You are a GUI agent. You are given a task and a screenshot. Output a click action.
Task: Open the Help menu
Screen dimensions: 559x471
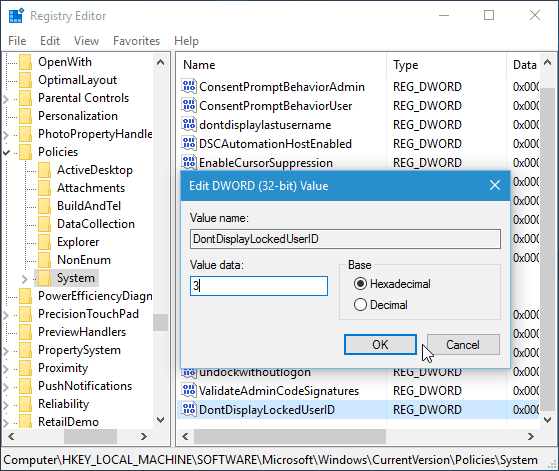(x=186, y=41)
